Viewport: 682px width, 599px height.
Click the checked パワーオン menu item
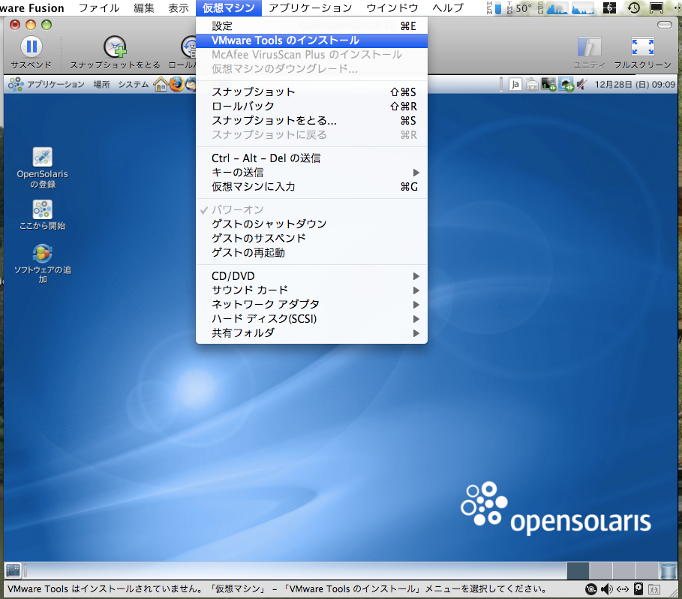click(311, 210)
